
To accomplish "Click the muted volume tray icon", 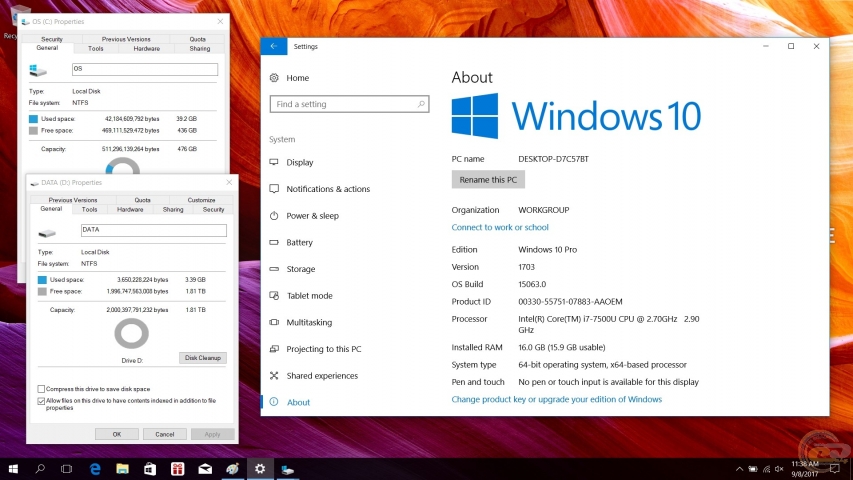I will point(779,469).
